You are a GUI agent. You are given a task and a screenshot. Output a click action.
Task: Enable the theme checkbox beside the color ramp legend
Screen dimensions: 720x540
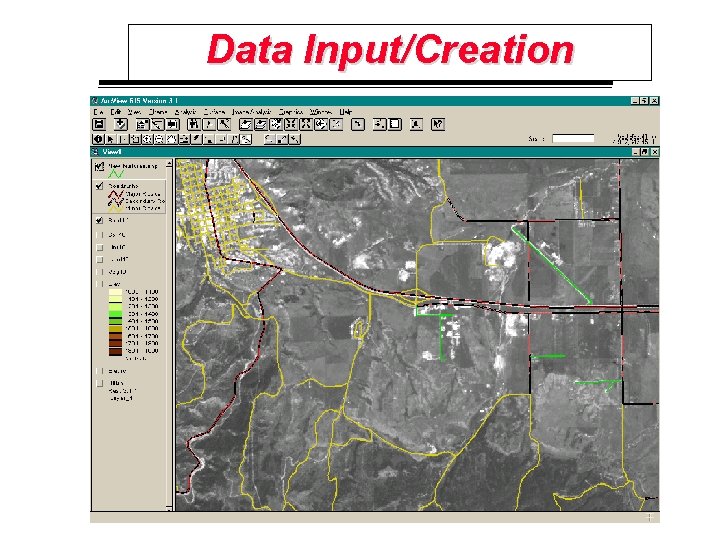tap(99, 284)
